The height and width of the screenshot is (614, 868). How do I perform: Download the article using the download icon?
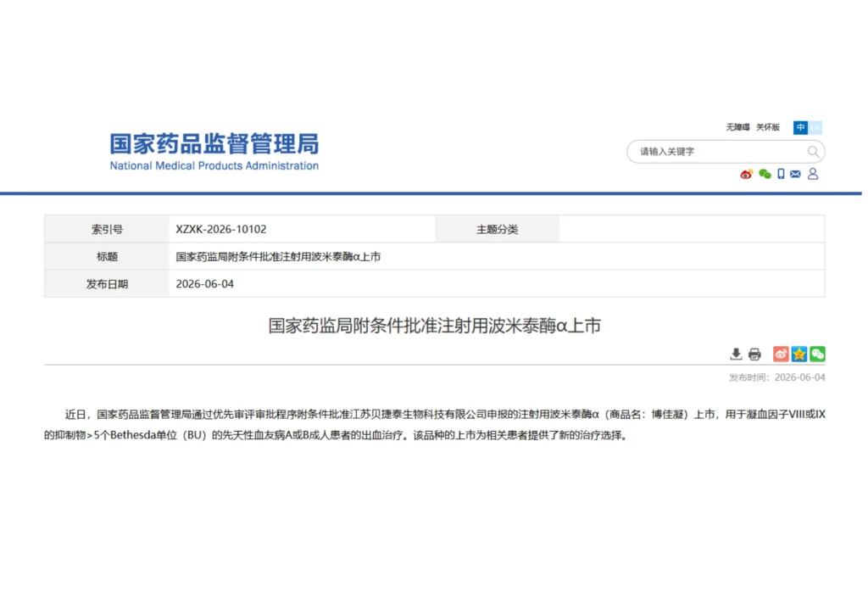(x=736, y=354)
